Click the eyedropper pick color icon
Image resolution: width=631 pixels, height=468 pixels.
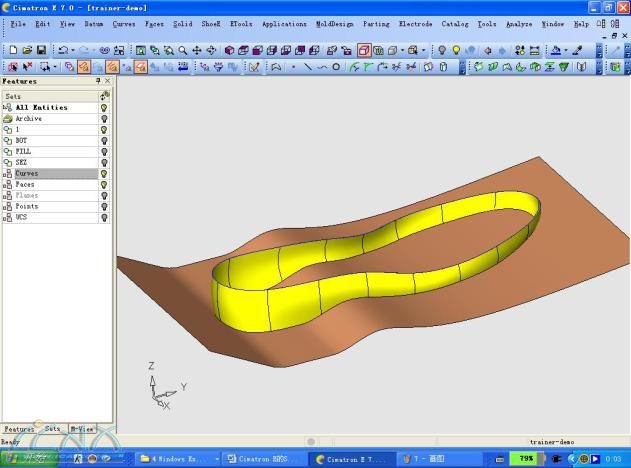point(577,50)
